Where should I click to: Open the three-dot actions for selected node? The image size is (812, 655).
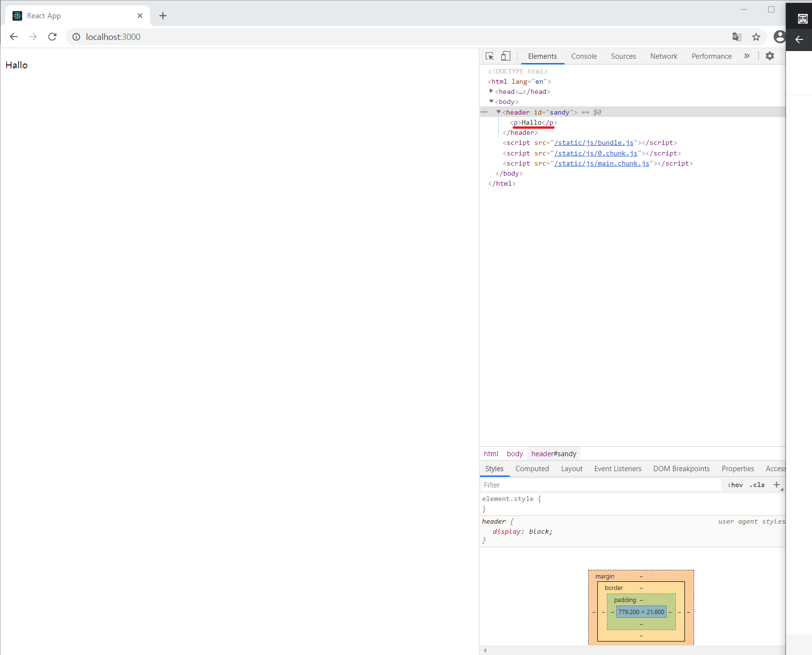484,112
